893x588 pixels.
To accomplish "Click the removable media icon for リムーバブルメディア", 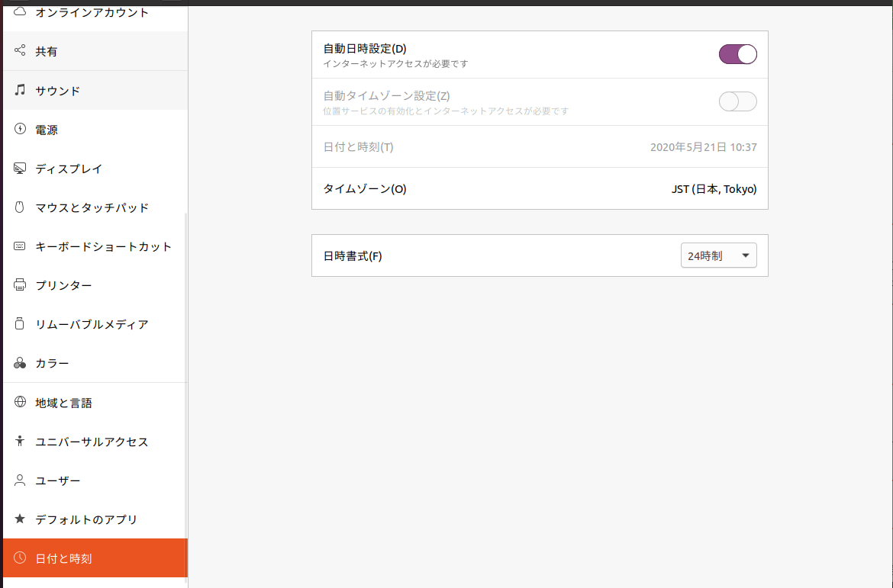I will coord(20,323).
